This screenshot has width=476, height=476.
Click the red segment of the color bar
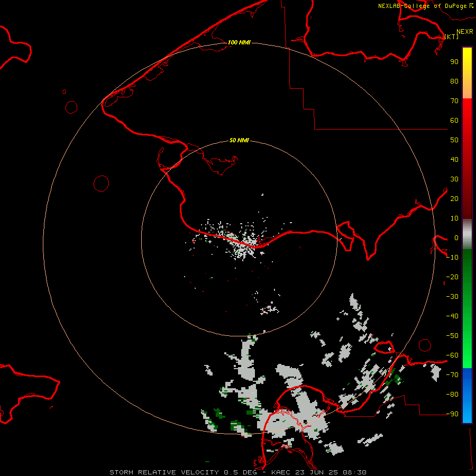[x=467, y=159]
